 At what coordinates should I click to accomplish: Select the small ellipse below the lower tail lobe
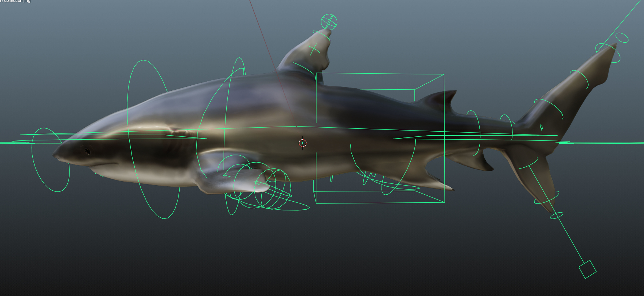556,215
